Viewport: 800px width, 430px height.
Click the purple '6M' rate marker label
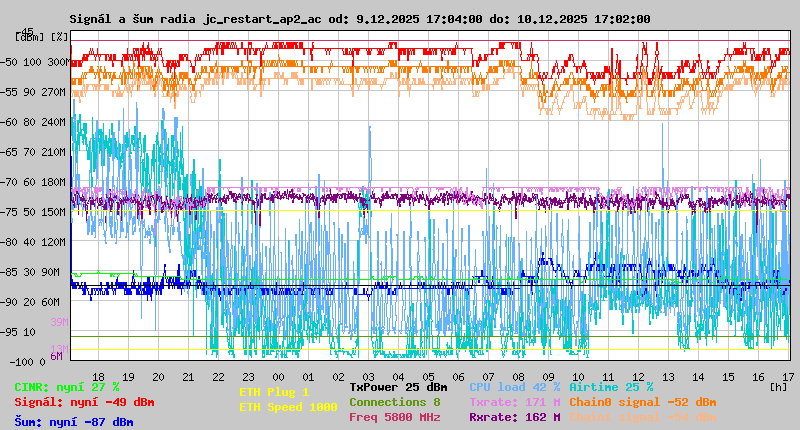[56, 356]
